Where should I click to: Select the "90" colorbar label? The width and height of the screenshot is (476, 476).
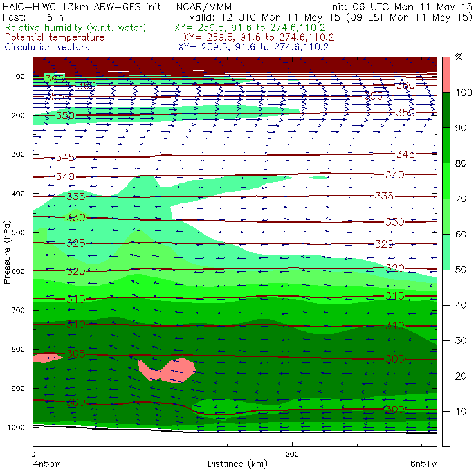click(x=461, y=128)
